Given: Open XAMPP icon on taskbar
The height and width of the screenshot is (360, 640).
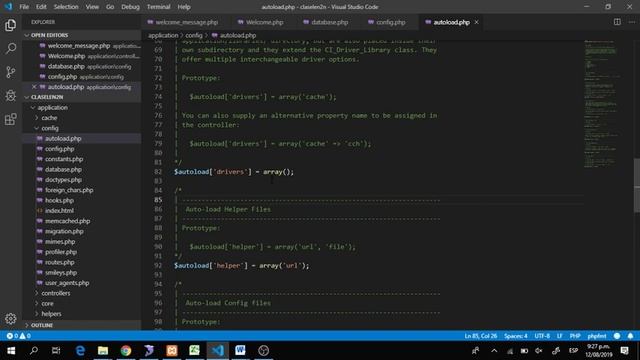Looking at the screenshot, I should coord(172,351).
